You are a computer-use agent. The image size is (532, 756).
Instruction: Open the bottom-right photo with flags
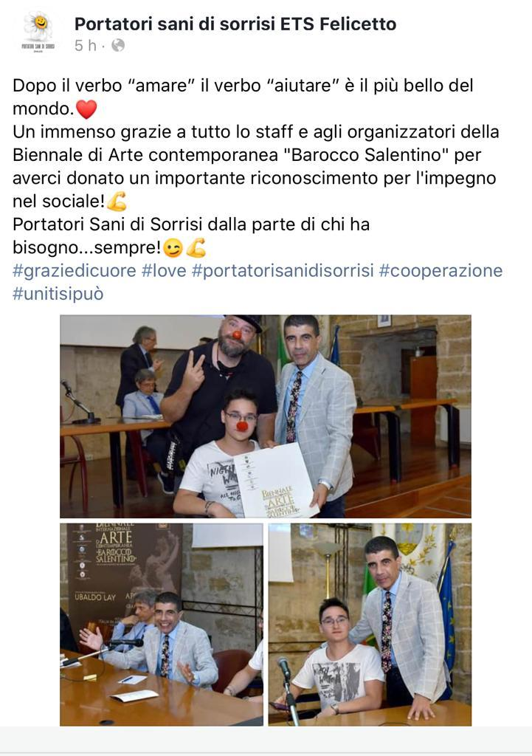(x=370, y=625)
